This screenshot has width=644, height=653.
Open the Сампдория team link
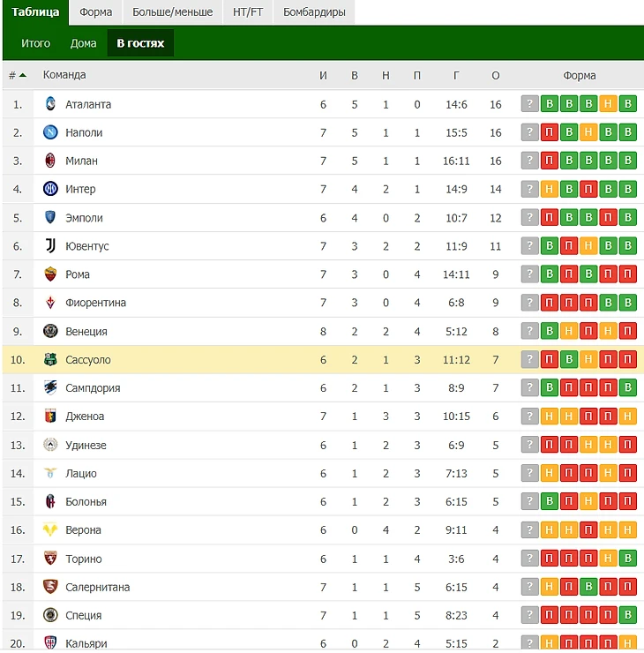pos(93,388)
